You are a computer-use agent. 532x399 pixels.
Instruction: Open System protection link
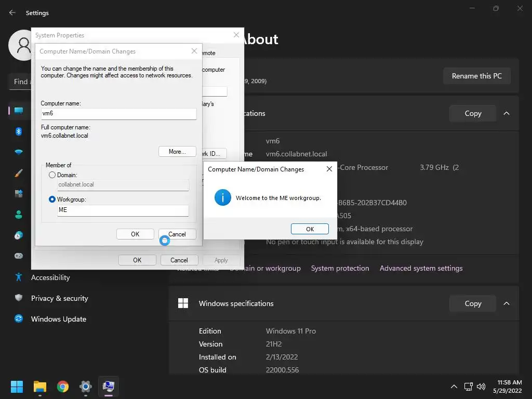point(340,269)
